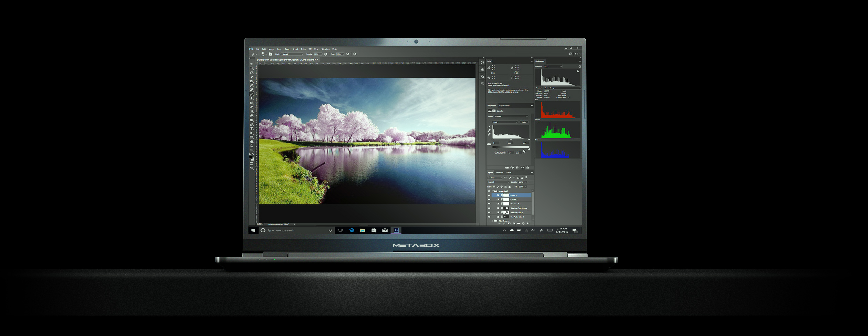Select the Clone Stamp tool
Screen dimensions: 868x336
pyautogui.click(x=251, y=98)
